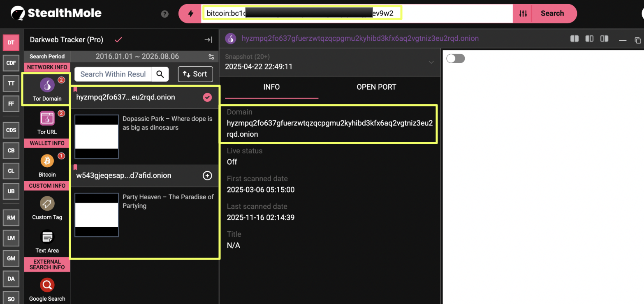Click the pink checkmark beside Darkweb Tracker (Pro)
The image size is (644, 304).
pyautogui.click(x=118, y=40)
